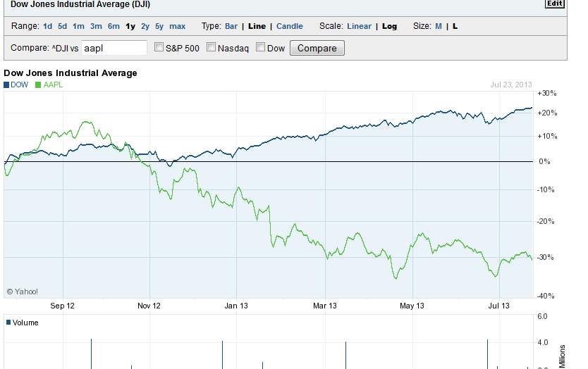Select the 1y range

coord(130,26)
